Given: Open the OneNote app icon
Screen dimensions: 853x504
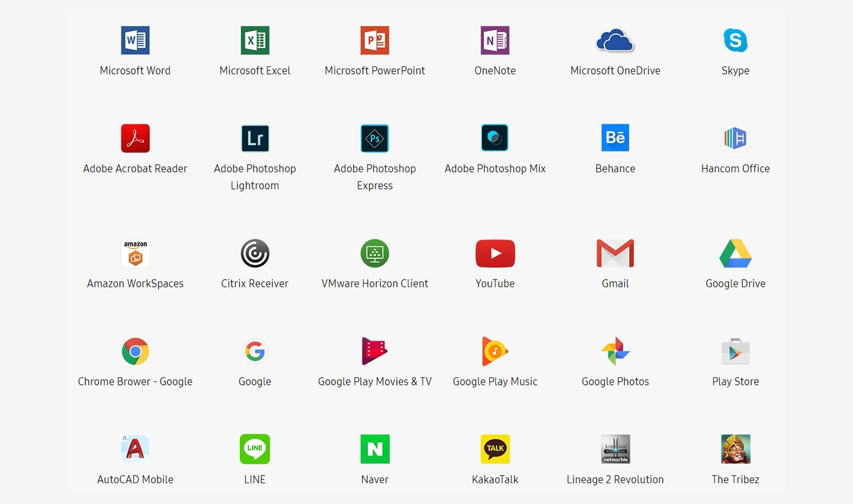Looking at the screenshot, I should 495,40.
